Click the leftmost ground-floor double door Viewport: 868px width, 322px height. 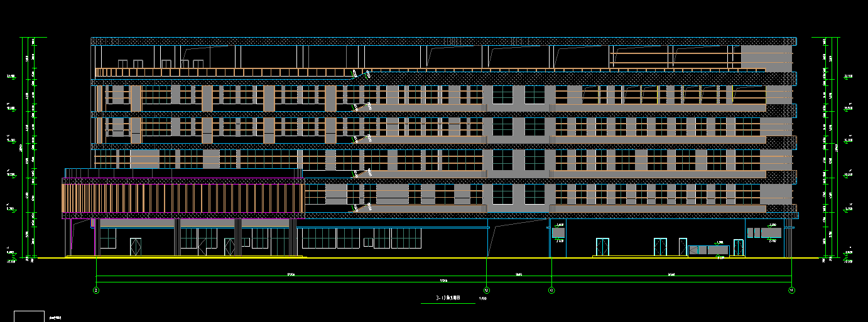click(136, 247)
